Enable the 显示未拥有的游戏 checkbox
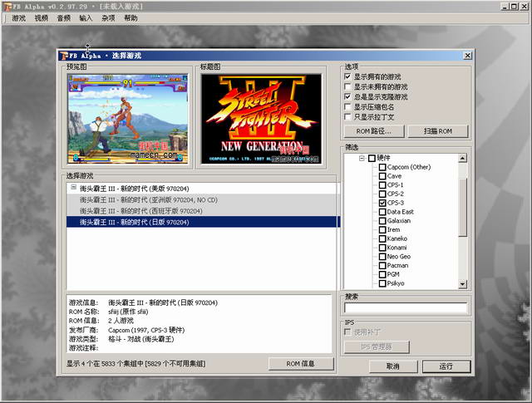The image size is (532, 403). [x=348, y=86]
